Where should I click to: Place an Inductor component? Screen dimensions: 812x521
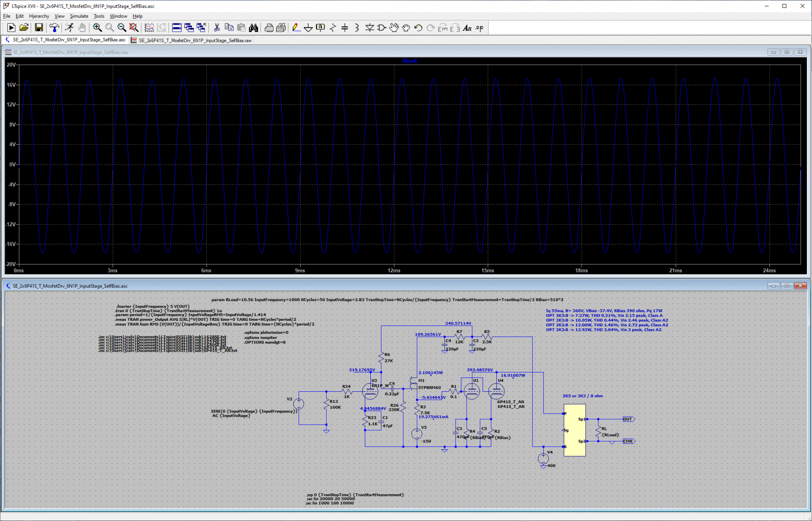point(357,27)
